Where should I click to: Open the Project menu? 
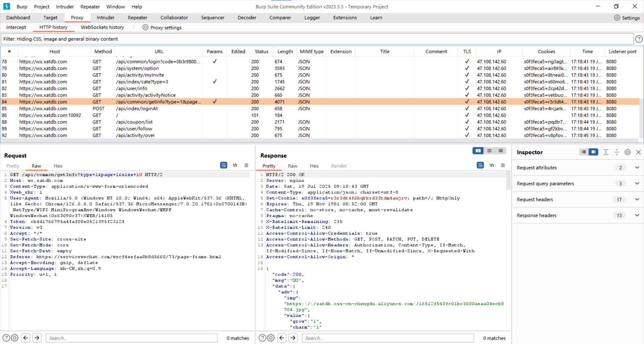(x=42, y=7)
